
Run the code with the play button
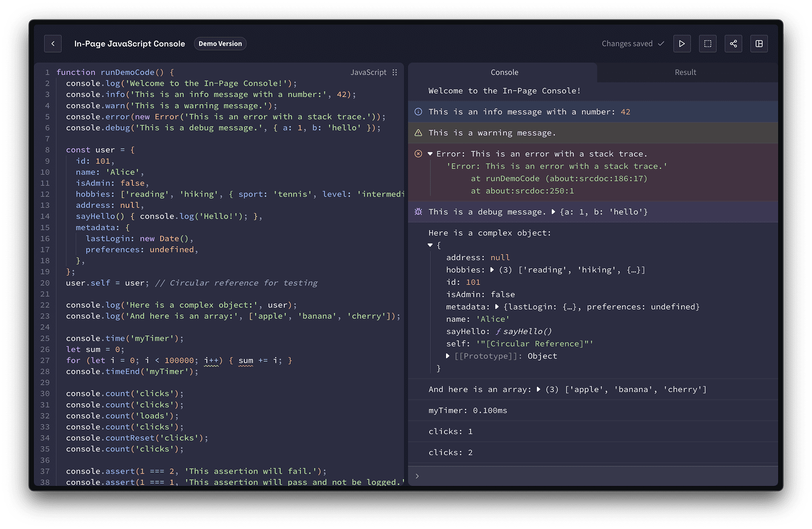[x=682, y=44]
